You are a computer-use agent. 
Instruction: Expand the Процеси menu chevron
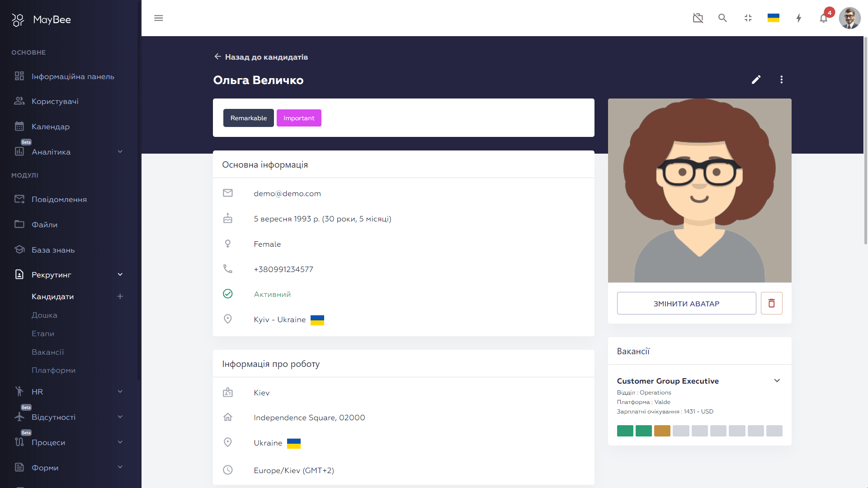(120, 442)
